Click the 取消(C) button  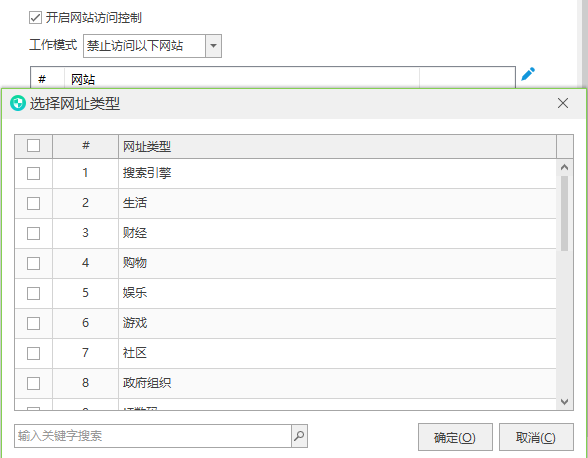coord(536,437)
